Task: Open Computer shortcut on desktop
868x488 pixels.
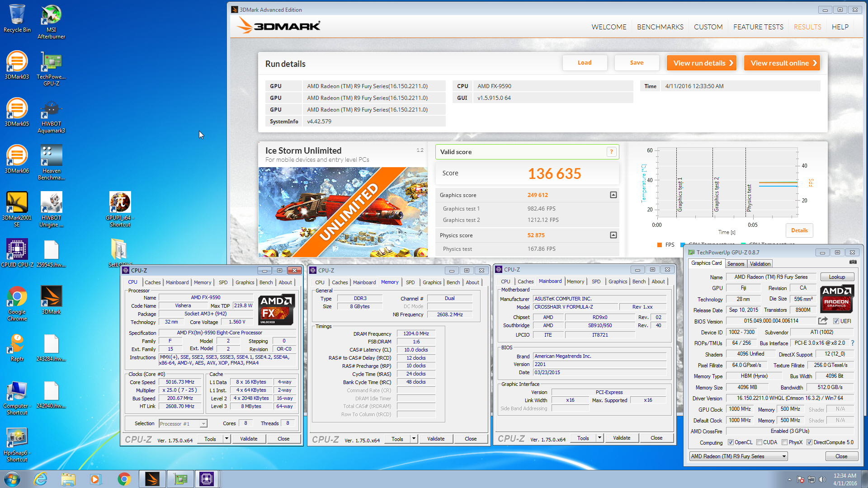Action: 17,398
